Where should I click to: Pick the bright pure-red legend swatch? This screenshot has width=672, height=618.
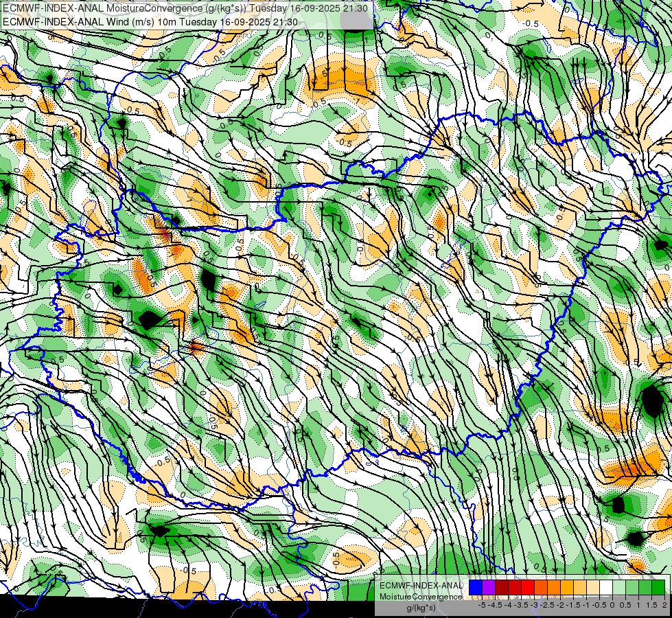(528, 588)
